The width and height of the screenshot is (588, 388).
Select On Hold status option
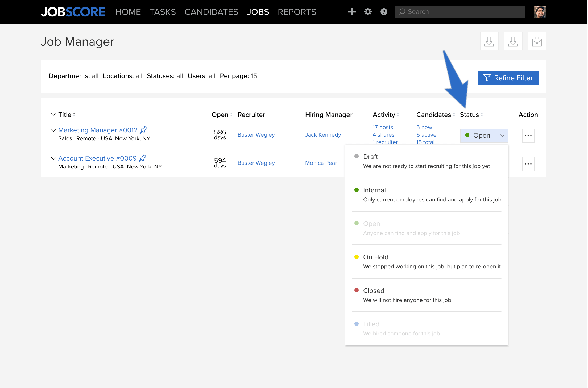pos(426,262)
